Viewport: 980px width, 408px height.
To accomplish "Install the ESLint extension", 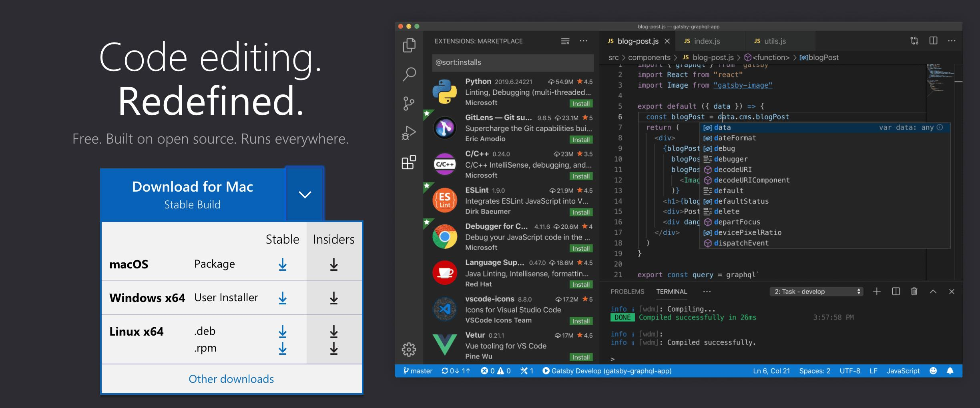I will tap(581, 212).
